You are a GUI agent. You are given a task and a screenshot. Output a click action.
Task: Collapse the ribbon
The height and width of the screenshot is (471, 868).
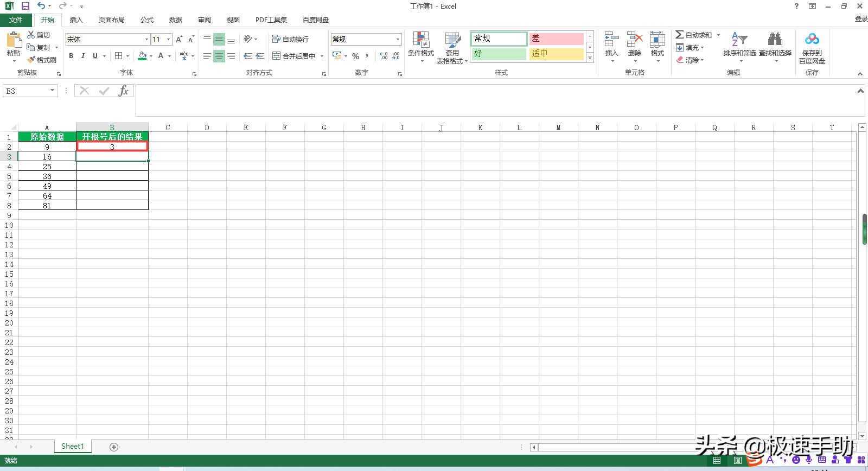(860, 74)
